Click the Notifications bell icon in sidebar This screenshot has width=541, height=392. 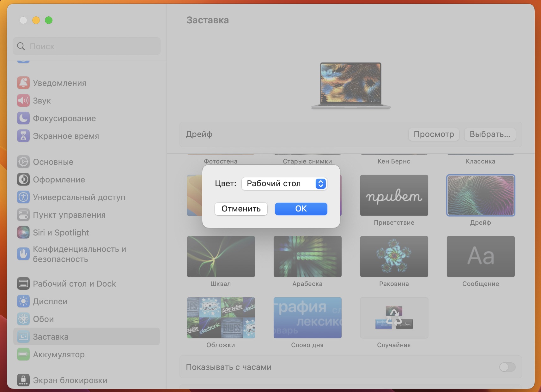23,83
